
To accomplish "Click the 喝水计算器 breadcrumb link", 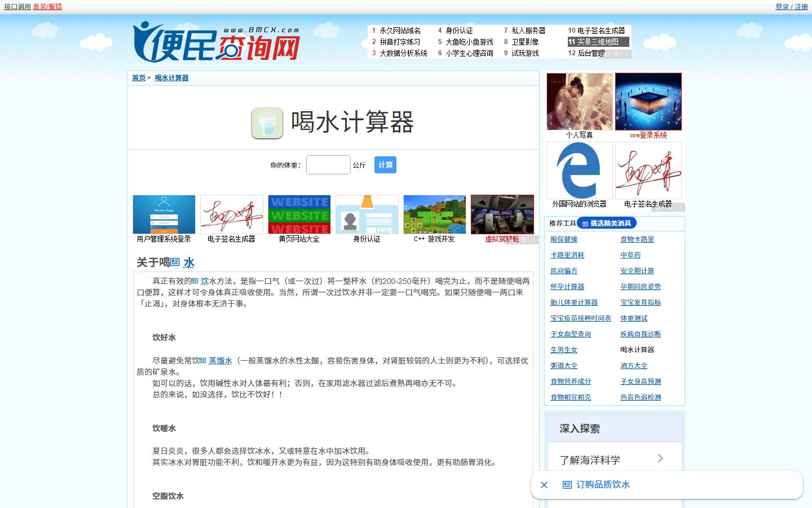I will coord(171,78).
